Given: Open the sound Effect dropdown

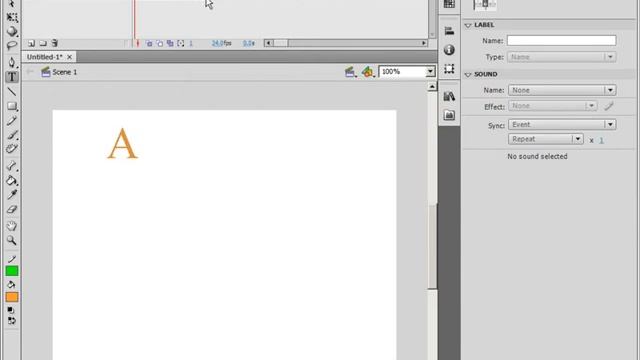Looking at the screenshot, I should 553,106.
